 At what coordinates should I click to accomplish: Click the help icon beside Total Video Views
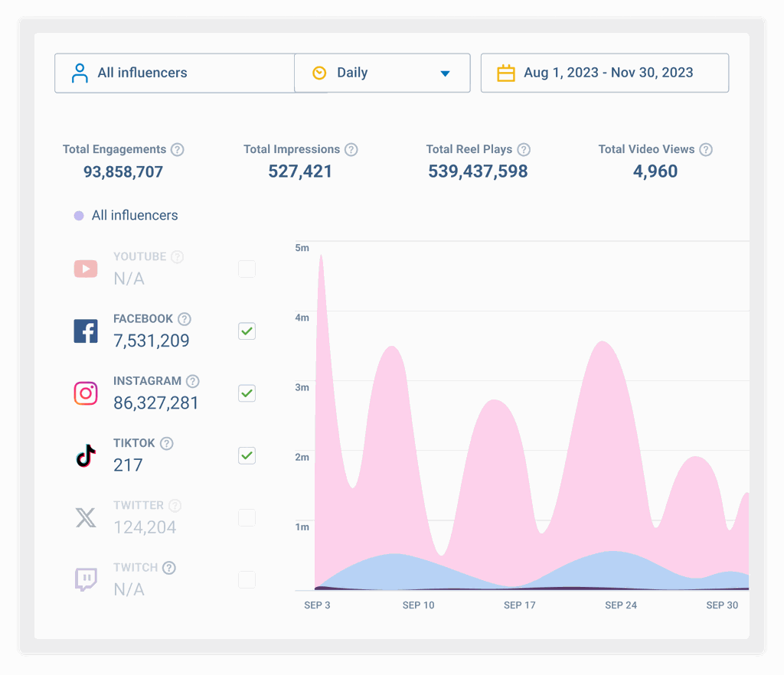(x=705, y=149)
